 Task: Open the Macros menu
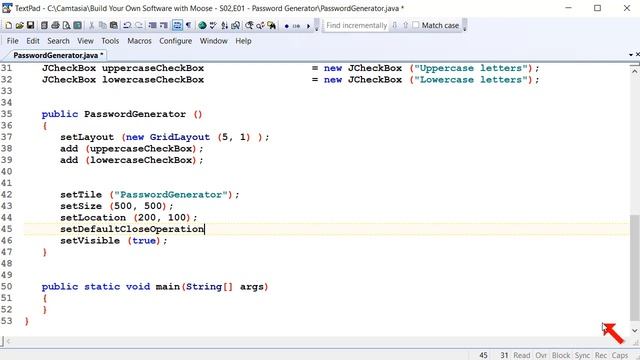coord(139,41)
